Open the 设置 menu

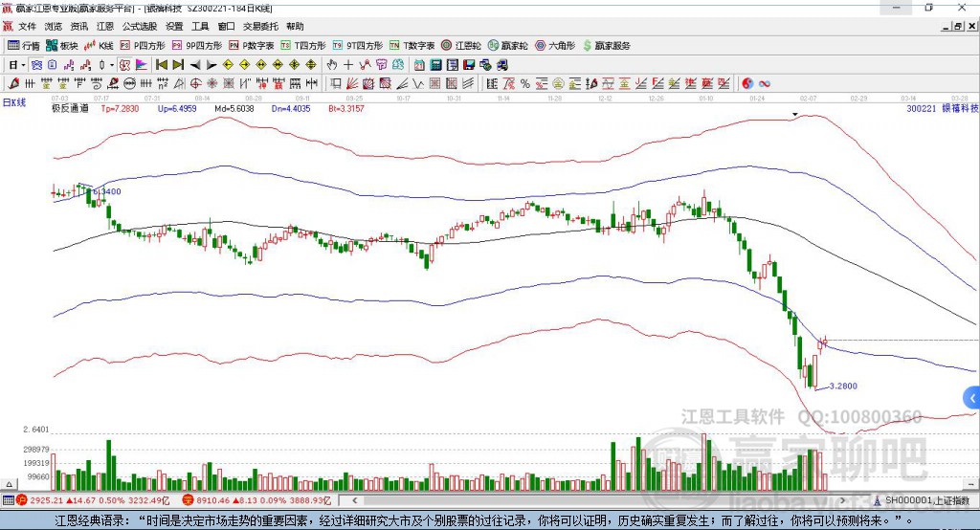[x=174, y=26]
